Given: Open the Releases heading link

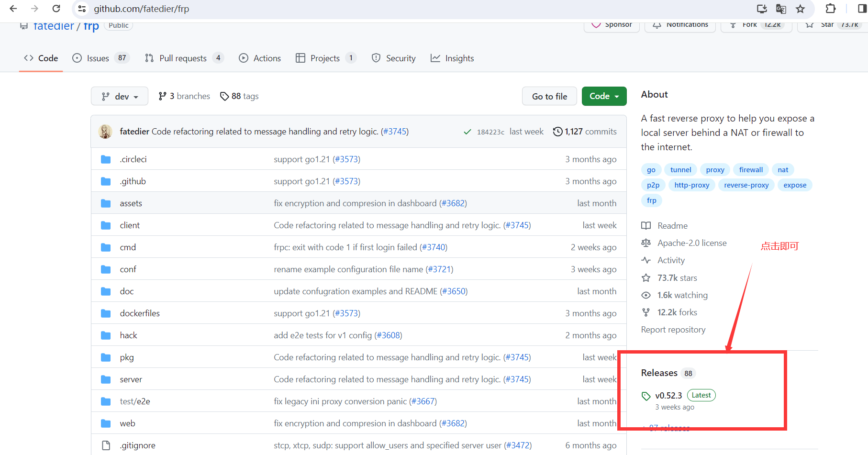Looking at the screenshot, I should [659, 373].
